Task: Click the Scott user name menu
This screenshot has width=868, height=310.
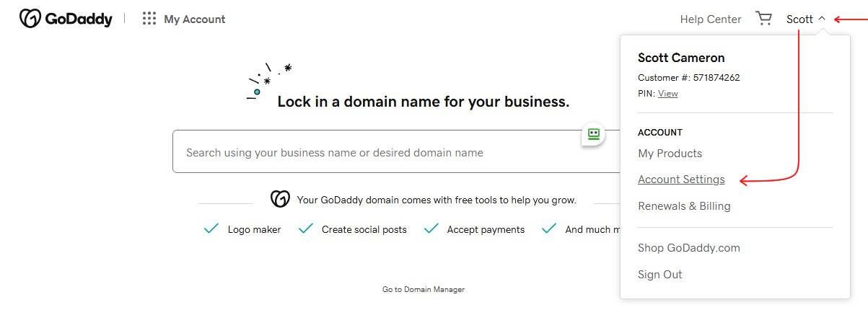Action: click(x=799, y=19)
